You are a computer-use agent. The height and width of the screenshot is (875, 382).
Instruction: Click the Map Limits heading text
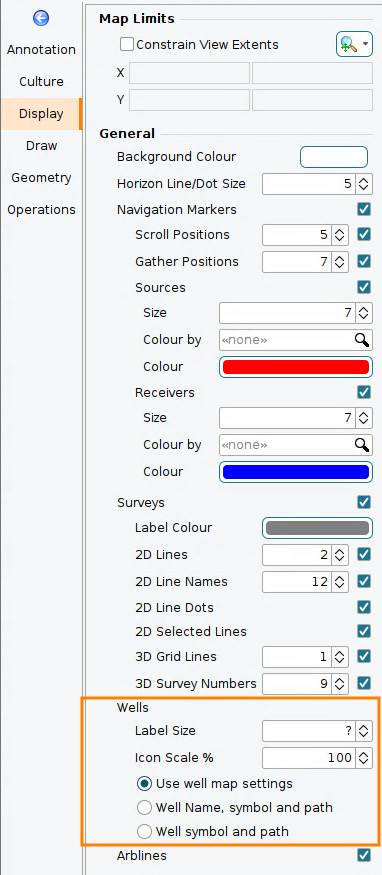tap(137, 18)
